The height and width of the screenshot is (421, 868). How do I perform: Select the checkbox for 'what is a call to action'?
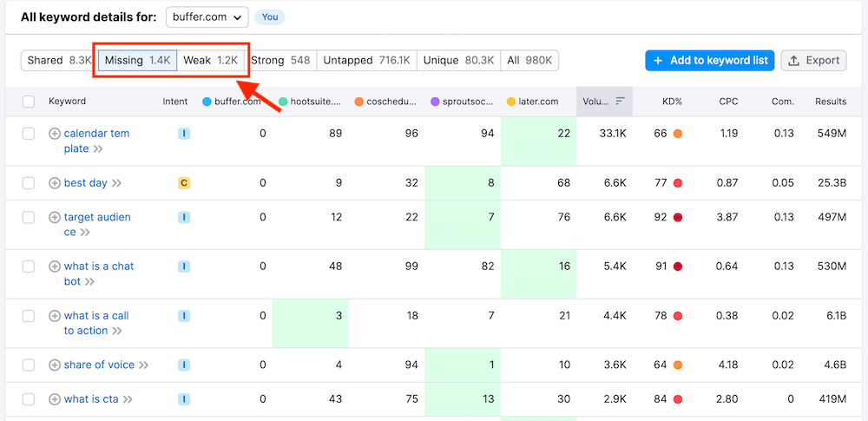[29, 316]
